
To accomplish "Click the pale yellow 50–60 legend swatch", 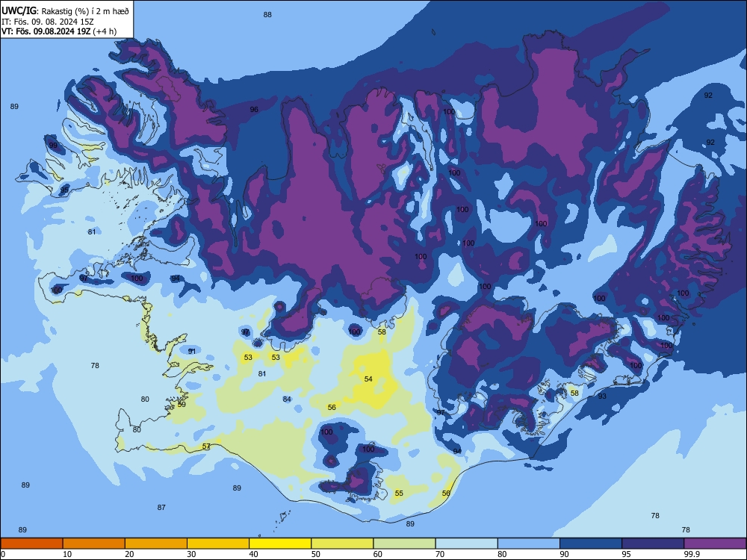I will (x=342, y=544).
